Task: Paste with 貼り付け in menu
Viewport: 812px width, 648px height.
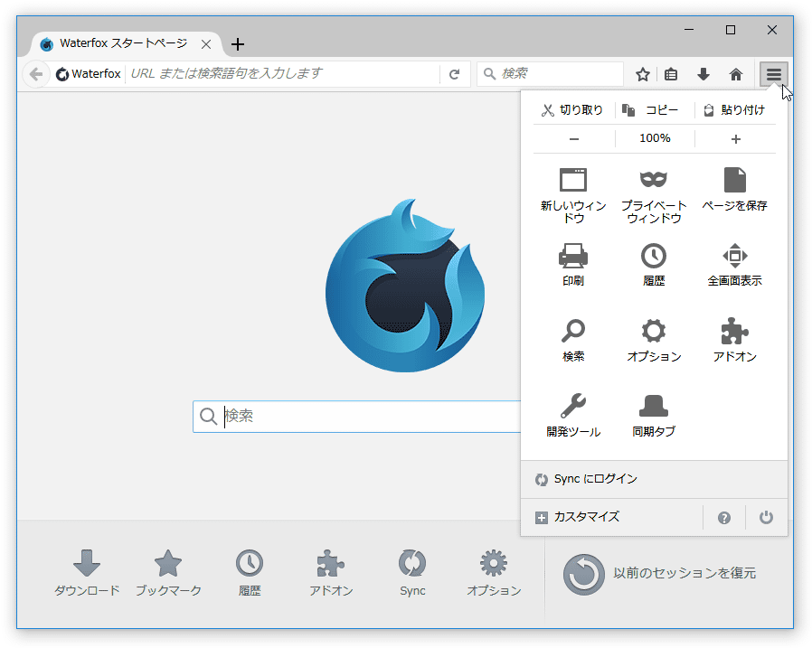Action: click(735, 110)
